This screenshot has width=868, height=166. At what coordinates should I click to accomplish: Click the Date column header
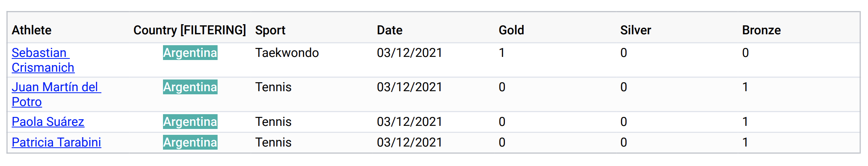pyautogui.click(x=390, y=30)
